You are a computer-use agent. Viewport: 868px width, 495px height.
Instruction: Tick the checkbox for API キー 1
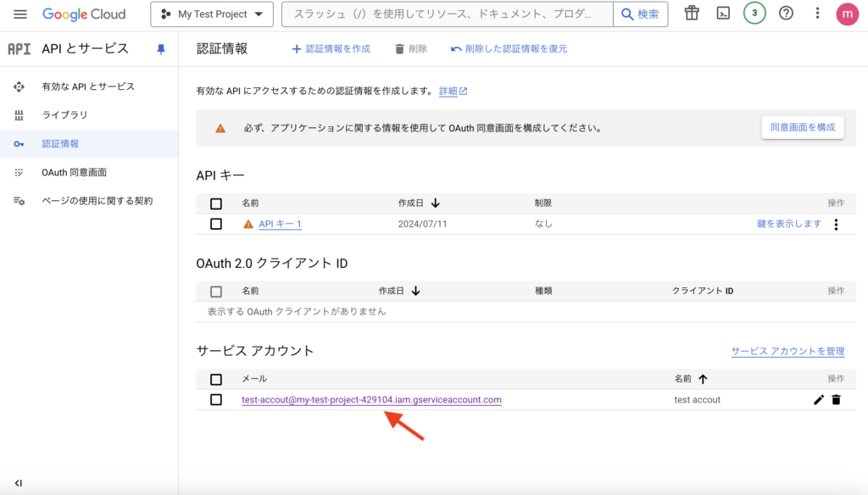(x=216, y=224)
